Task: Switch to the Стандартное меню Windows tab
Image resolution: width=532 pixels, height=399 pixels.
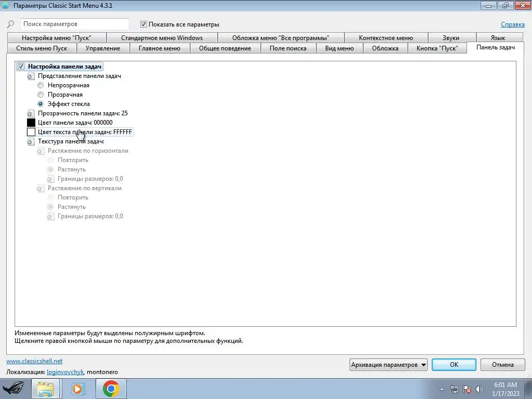Action: 162,38
